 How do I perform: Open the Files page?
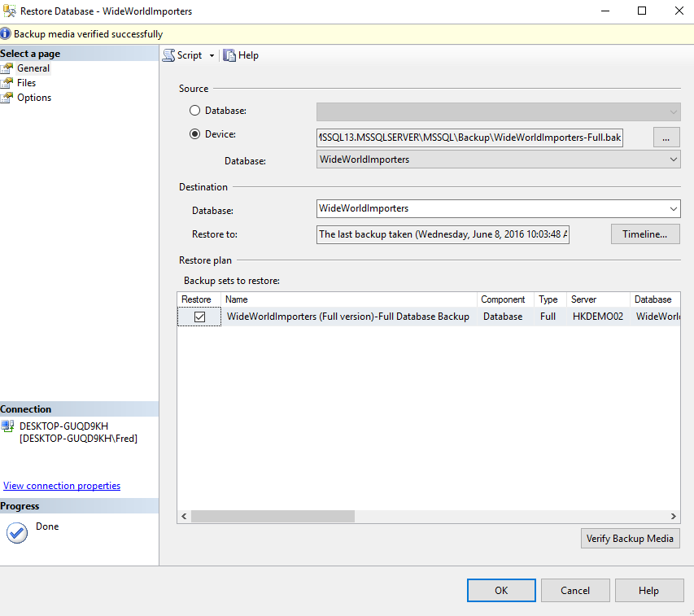pos(26,83)
